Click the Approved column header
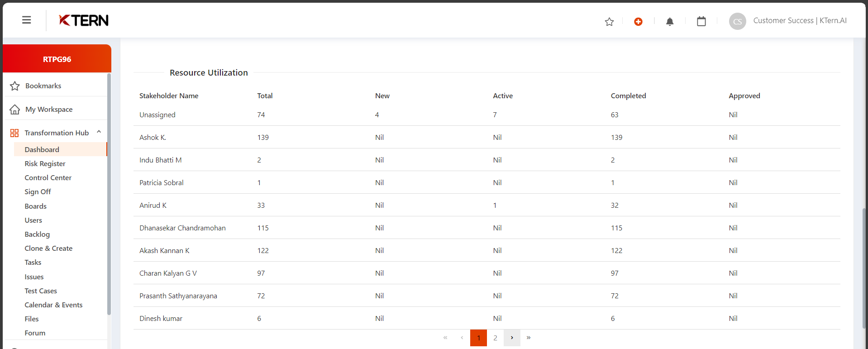Image resolution: width=868 pixels, height=349 pixels. pyautogui.click(x=744, y=96)
